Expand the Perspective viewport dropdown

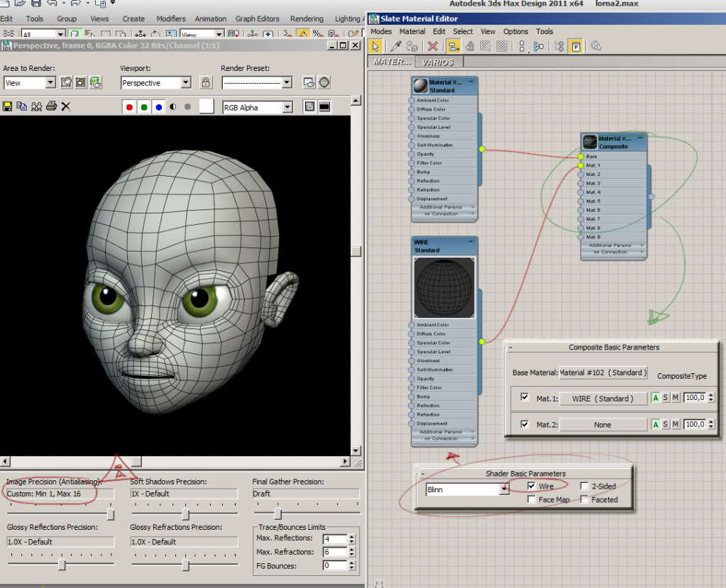[x=185, y=83]
